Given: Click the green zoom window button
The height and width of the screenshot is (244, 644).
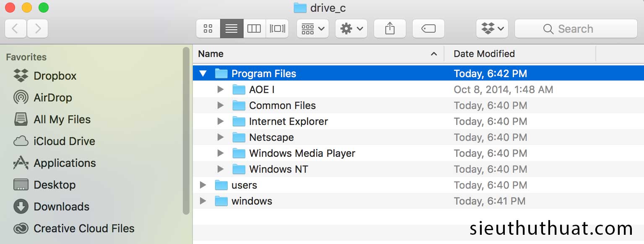Looking at the screenshot, I should click(44, 8).
